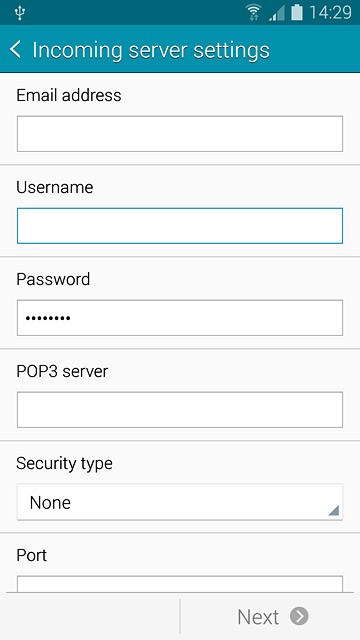Tap the 14:29 clock in status bar
This screenshot has width=360, height=640.
coord(330,13)
